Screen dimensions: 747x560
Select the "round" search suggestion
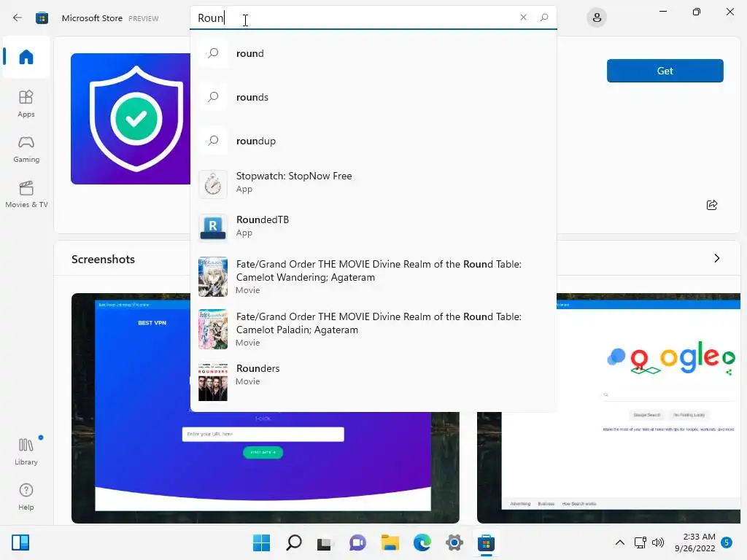(373, 53)
